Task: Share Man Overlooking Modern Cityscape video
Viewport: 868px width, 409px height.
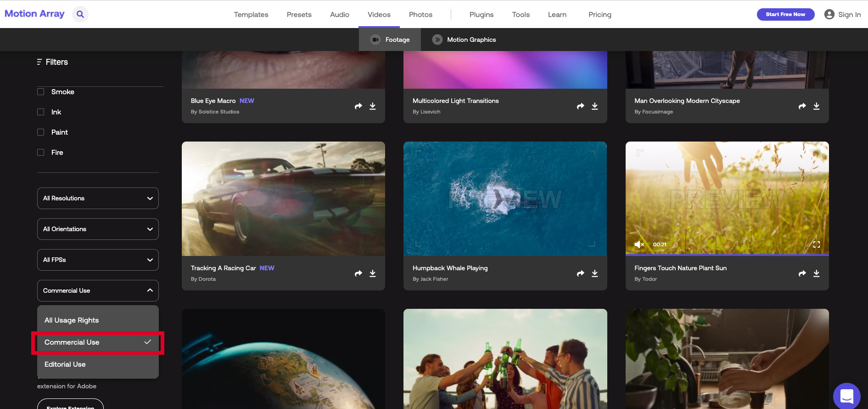Action: click(802, 106)
